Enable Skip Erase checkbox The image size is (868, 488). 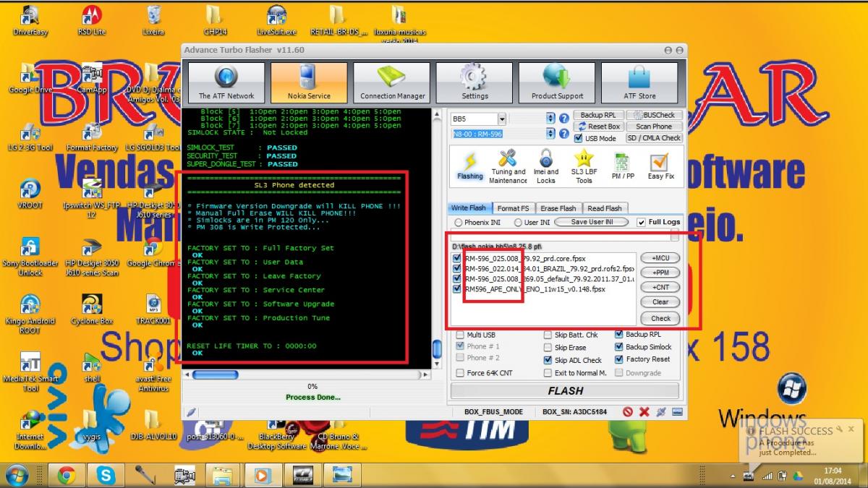pyautogui.click(x=548, y=348)
